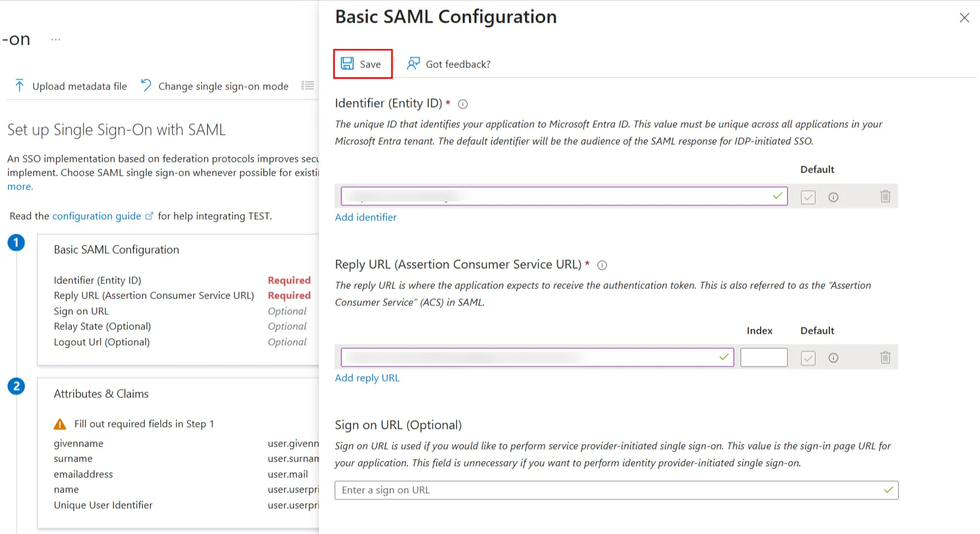The image size is (980, 534).
Task: Click the feedback person icon
Action: pyautogui.click(x=413, y=64)
